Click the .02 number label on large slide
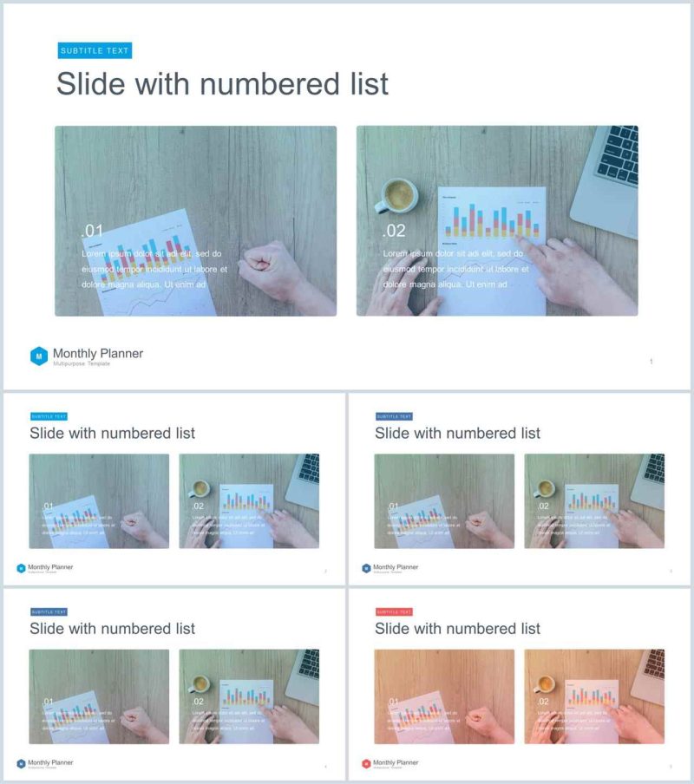 (x=394, y=231)
